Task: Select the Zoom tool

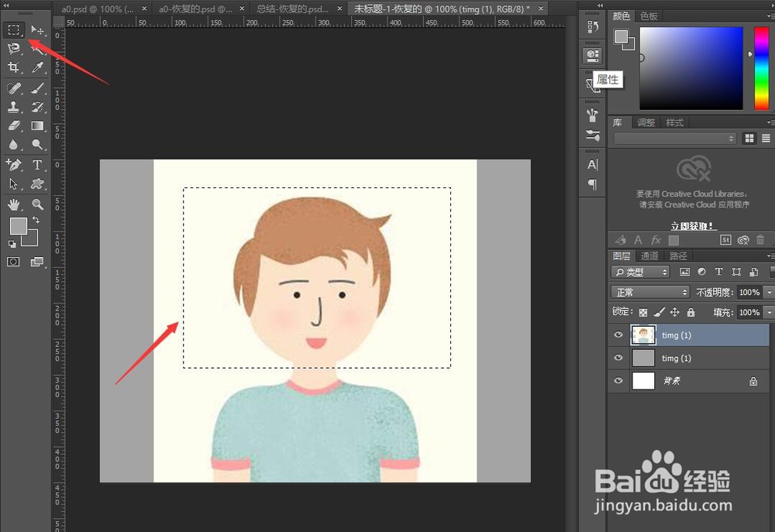Action: coord(37,204)
